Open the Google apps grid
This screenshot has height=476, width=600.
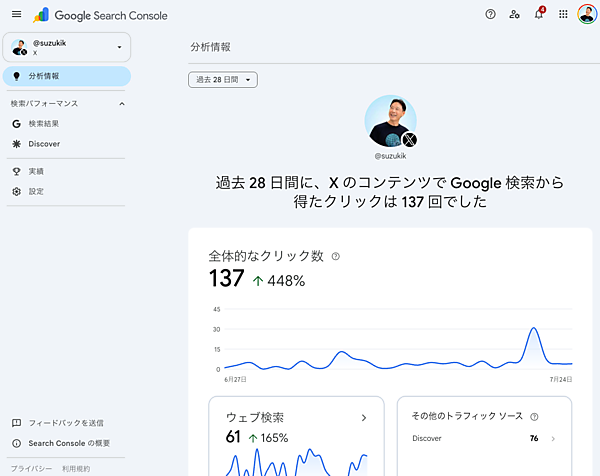pyautogui.click(x=563, y=15)
